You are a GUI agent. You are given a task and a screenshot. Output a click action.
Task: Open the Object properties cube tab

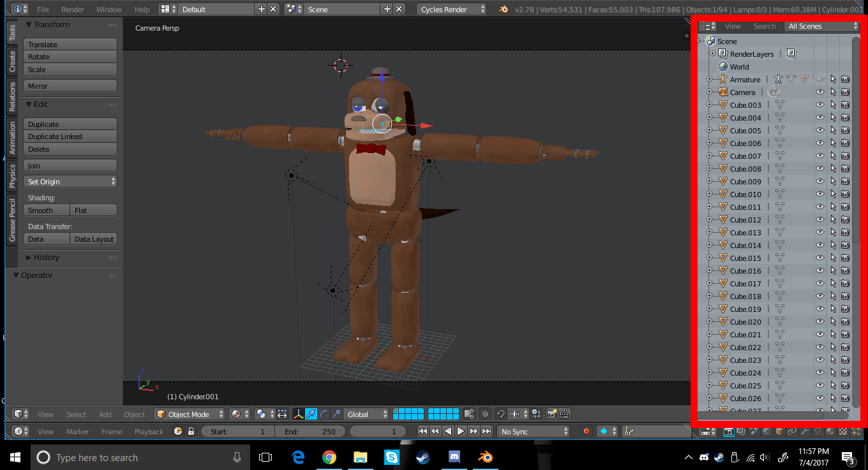[x=779, y=432]
